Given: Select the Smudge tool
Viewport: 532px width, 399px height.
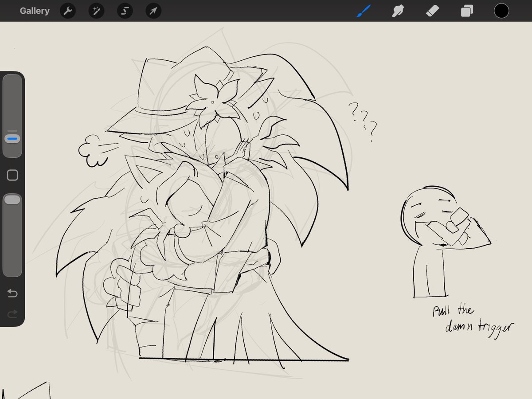Looking at the screenshot, I should point(398,11).
